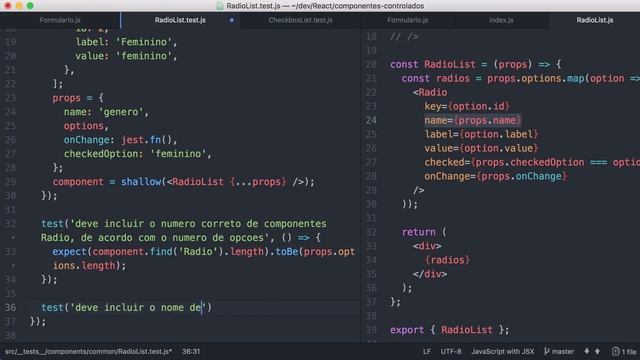Viewport: 640px width, 360px height.
Task: Click "ions.length);" wrapped line
Action: click(x=89, y=266)
